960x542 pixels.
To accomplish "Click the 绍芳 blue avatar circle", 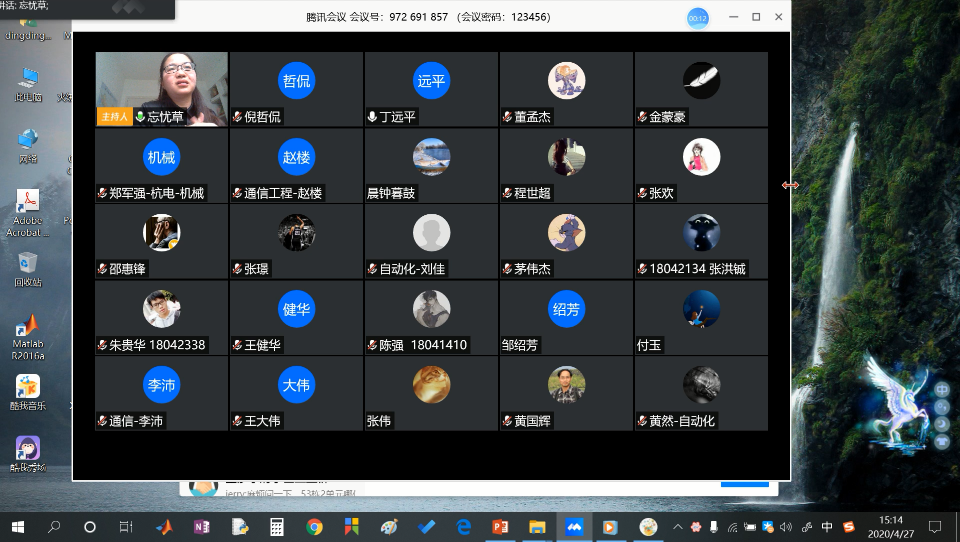I will click(566, 309).
